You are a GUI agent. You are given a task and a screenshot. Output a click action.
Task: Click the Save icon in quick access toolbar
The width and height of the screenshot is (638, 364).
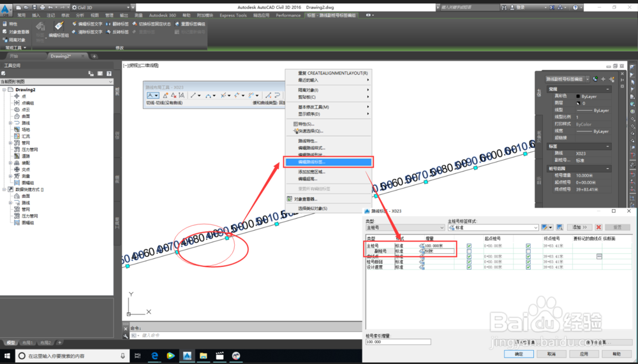coord(34,7)
